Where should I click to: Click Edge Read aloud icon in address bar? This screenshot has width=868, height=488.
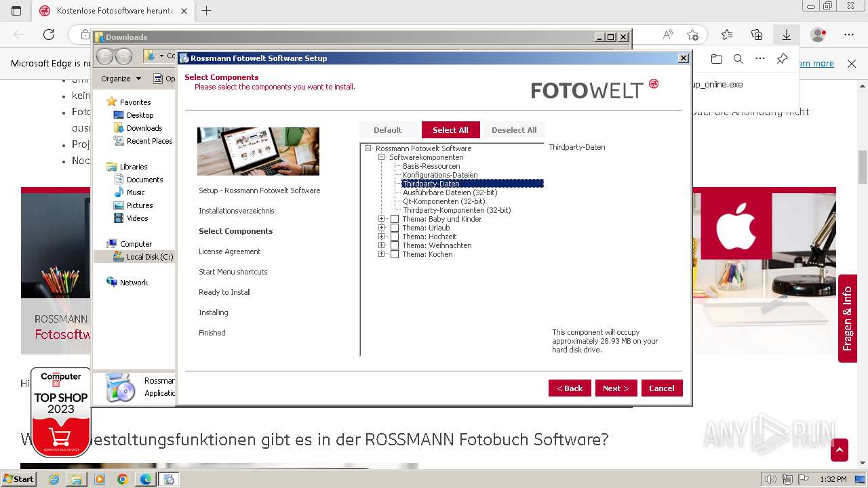668,35
